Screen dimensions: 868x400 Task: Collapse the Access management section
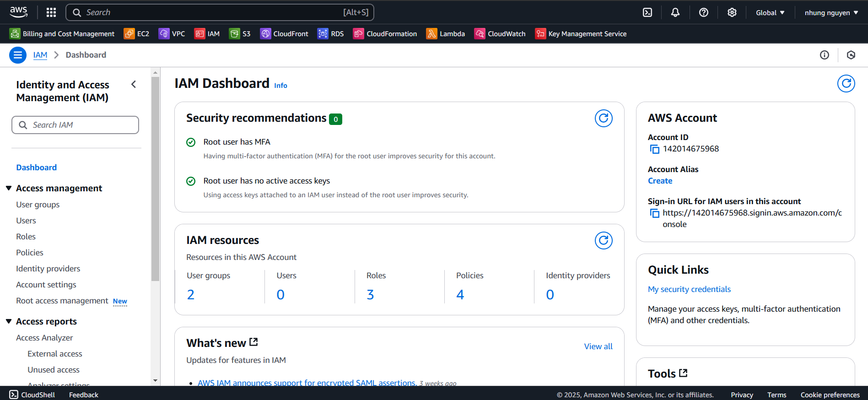tap(9, 188)
